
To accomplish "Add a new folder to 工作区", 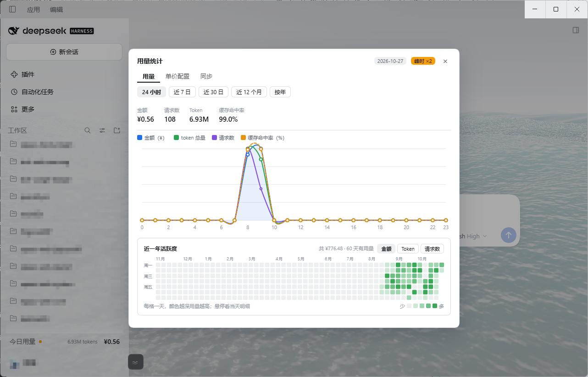I will (117, 130).
